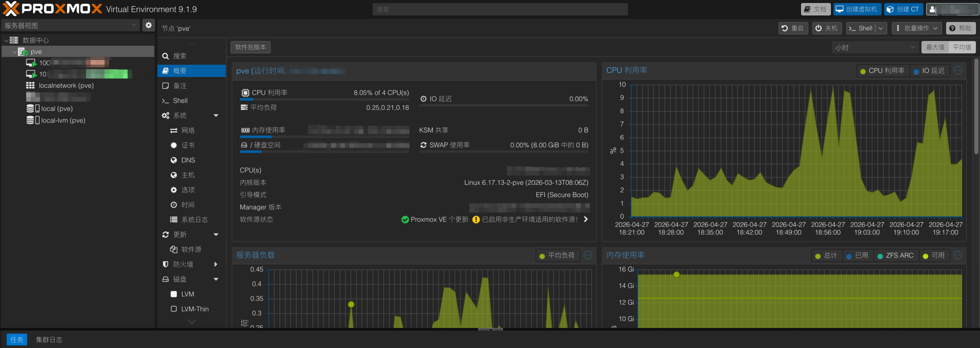
Task: Collapse the pve tree node
Action: click(x=14, y=52)
